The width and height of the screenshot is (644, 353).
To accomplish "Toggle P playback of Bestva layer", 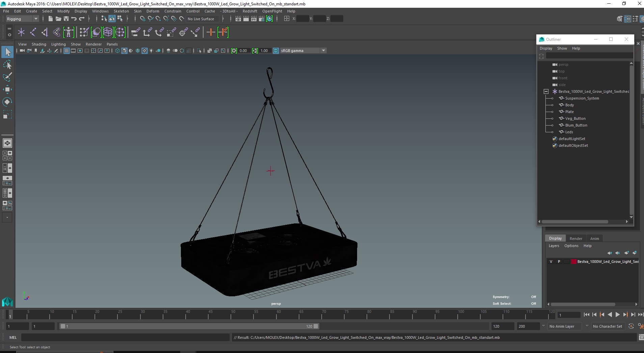I will point(559,262).
